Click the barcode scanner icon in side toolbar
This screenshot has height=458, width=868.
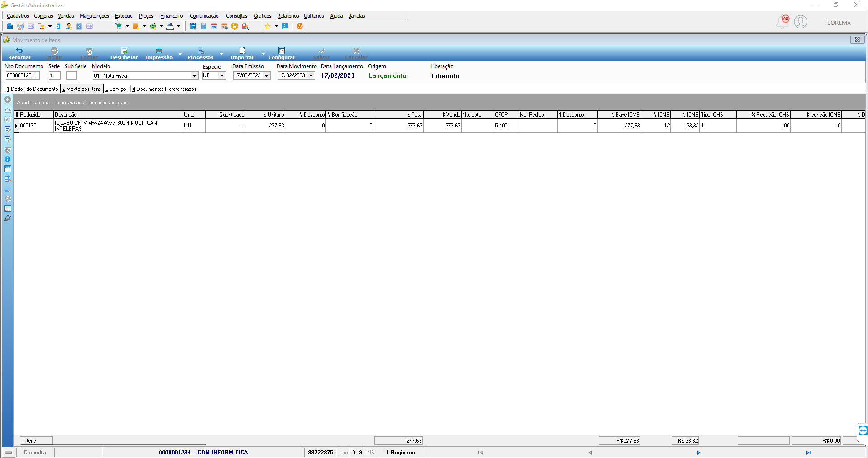[8, 219]
